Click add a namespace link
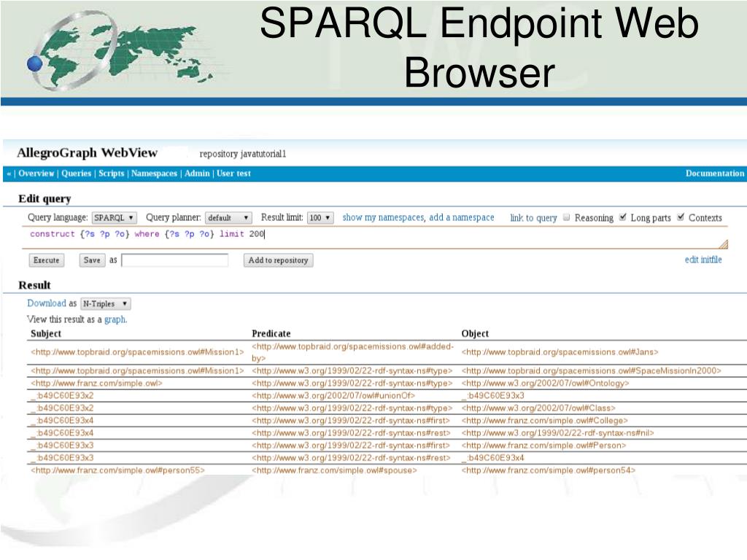The width and height of the screenshot is (747, 560). [462, 217]
